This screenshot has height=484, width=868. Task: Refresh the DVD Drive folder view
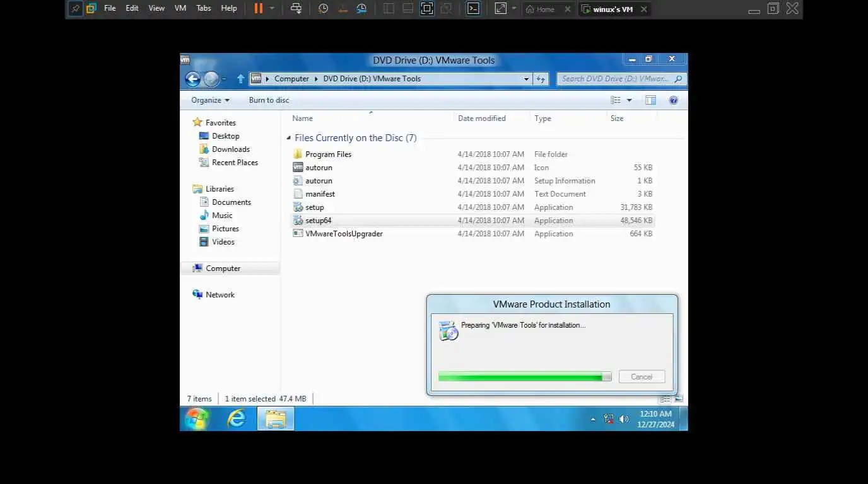pos(541,79)
